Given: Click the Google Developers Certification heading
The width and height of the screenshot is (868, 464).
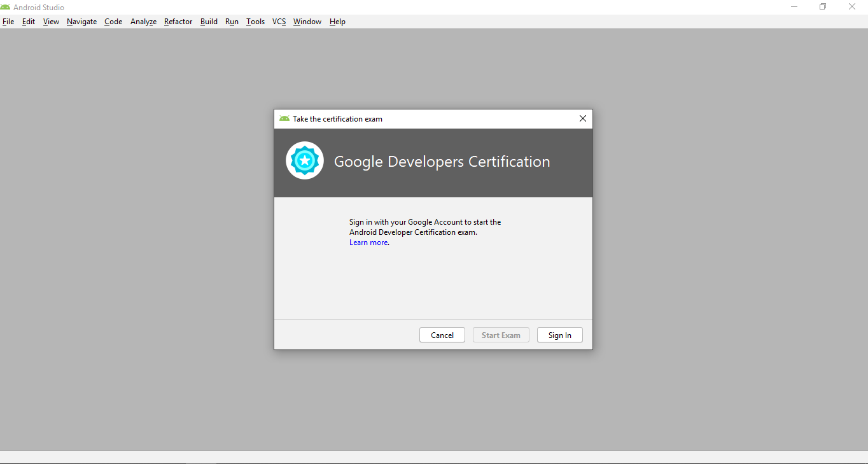Looking at the screenshot, I should point(442,162).
